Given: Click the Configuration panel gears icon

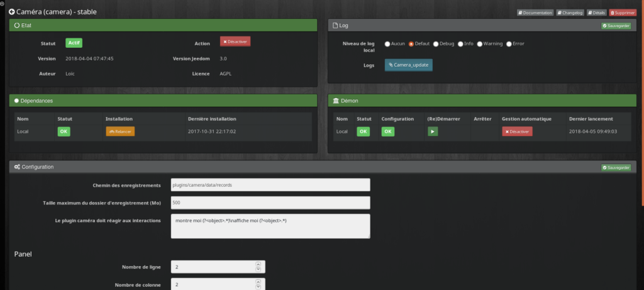Looking at the screenshot, I should click(x=17, y=167).
